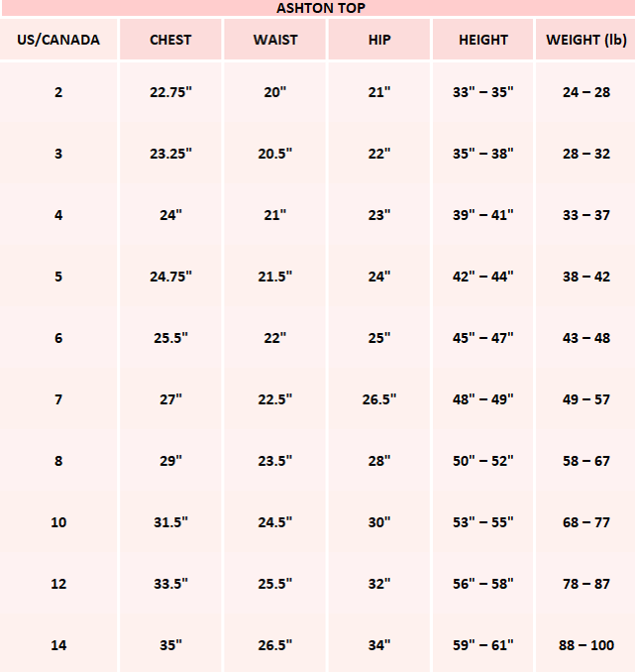The height and width of the screenshot is (672, 635).
Task: Select waist value 21"
Action: 275,215
